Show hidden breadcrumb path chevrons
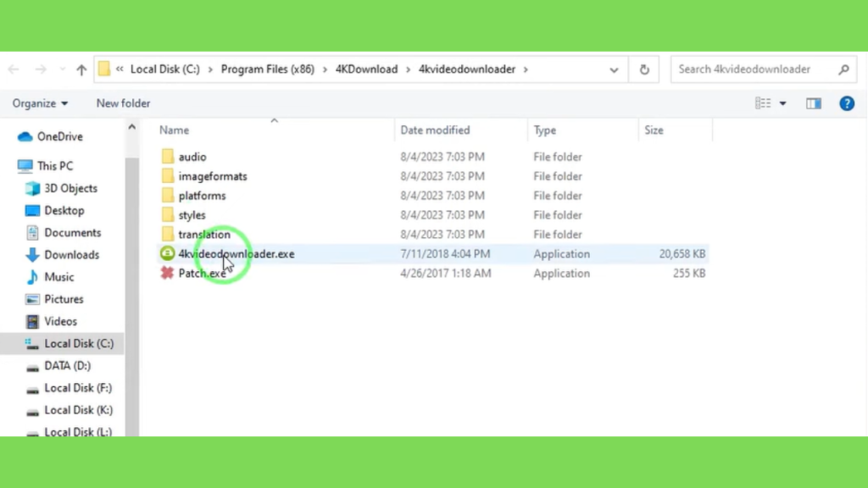The height and width of the screenshot is (488, 868). pos(120,69)
